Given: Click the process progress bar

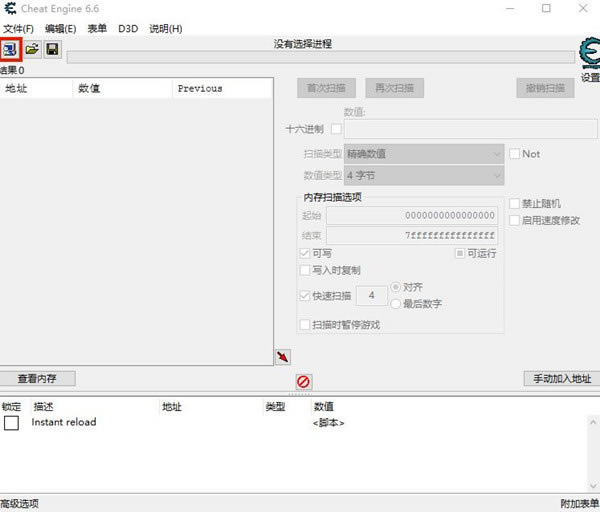Looking at the screenshot, I should click(x=320, y=57).
